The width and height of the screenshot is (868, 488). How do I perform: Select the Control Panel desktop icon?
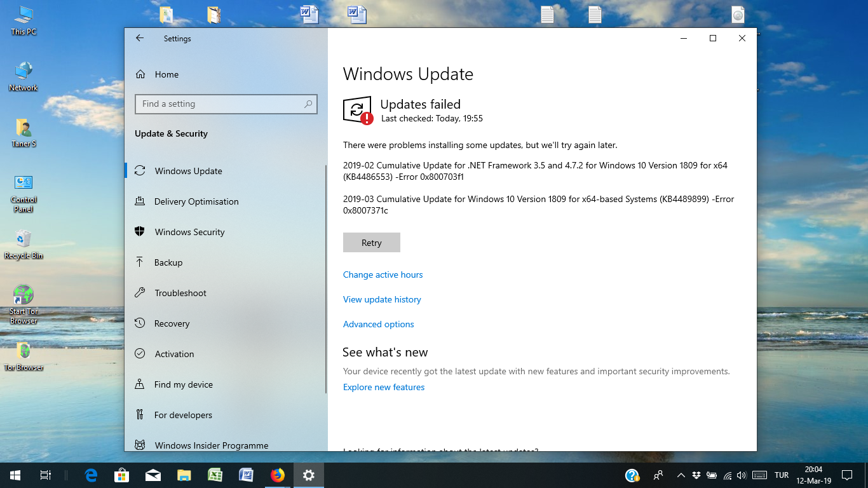tap(24, 193)
